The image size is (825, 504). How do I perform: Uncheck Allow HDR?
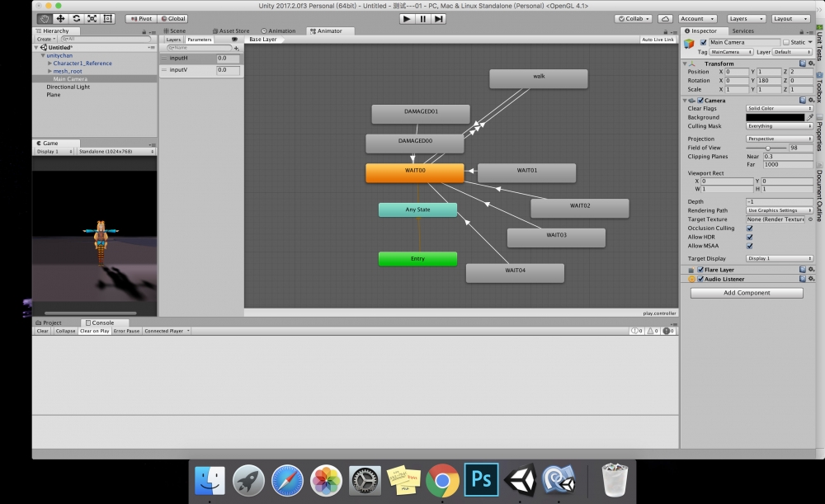tap(750, 238)
